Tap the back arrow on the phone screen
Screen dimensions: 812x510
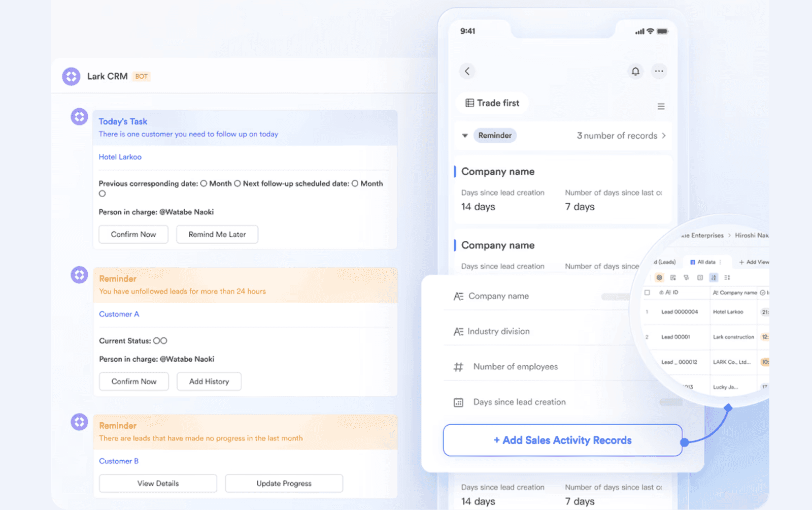coord(467,71)
